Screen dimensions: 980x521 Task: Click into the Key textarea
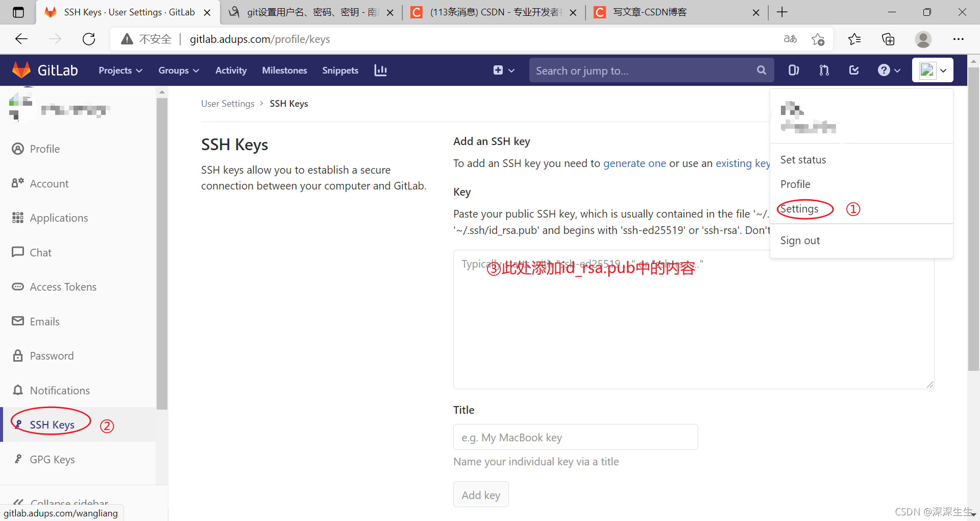(x=694, y=319)
